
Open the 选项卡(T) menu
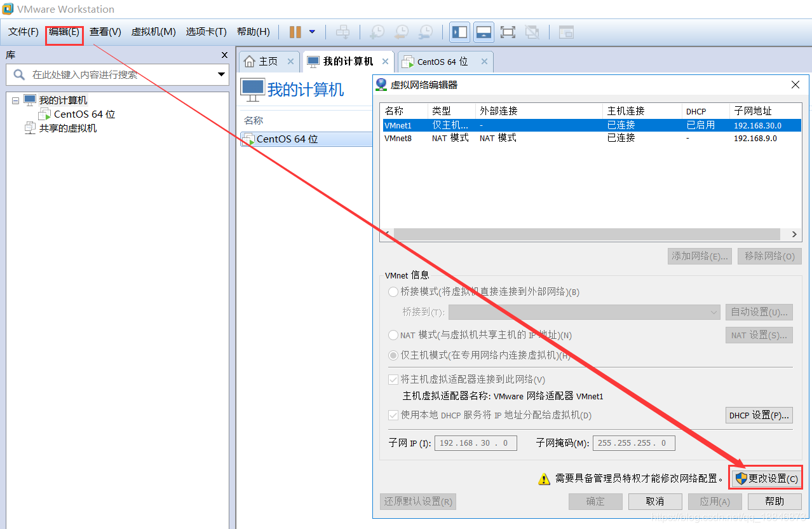pyautogui.click(x=206, y=32)
